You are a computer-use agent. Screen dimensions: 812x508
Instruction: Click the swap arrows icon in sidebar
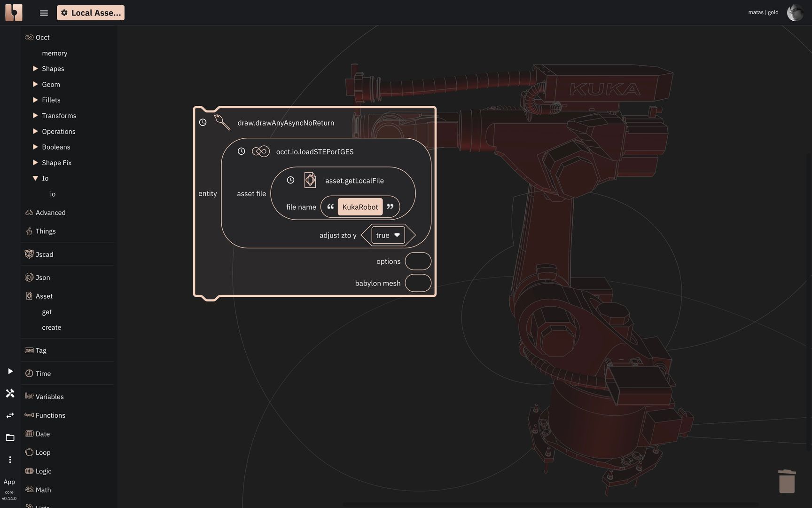(x=10, y=415)
